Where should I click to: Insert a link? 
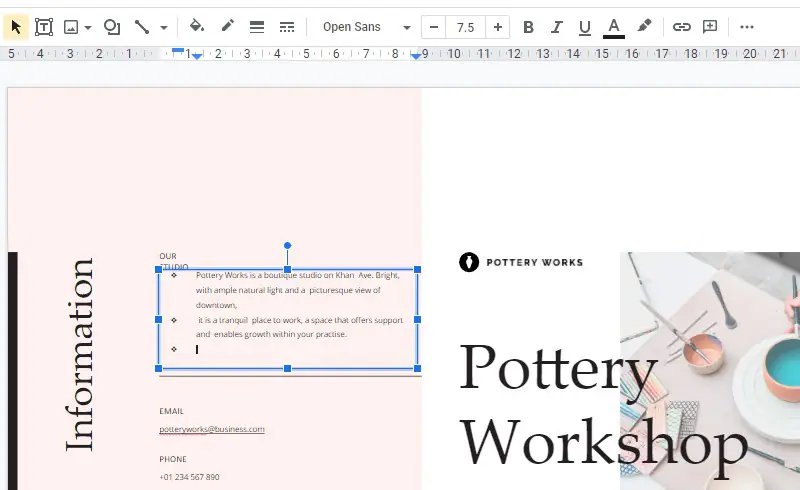click(x=682, y=27)
